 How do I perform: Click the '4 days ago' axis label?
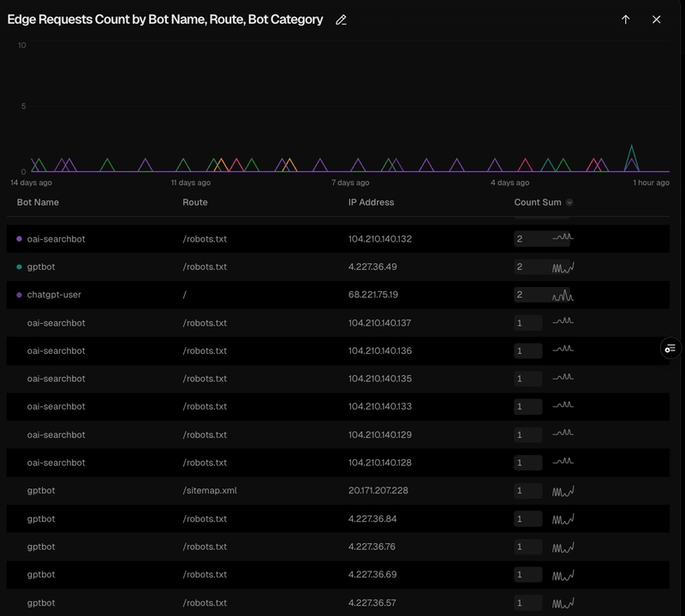point(509,182)
